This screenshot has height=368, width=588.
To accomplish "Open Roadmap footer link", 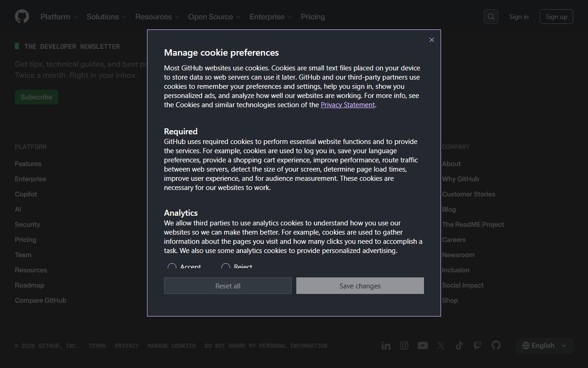I will coord(29,285).
